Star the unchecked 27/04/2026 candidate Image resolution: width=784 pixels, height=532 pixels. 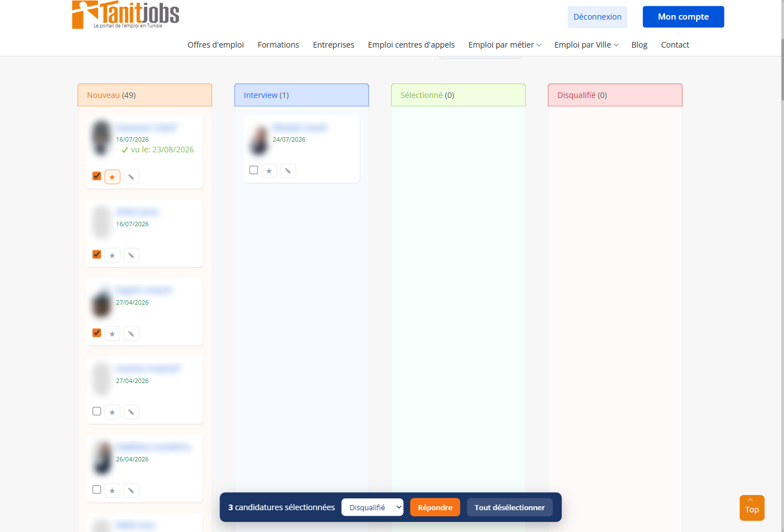click(x=112, y=412)
